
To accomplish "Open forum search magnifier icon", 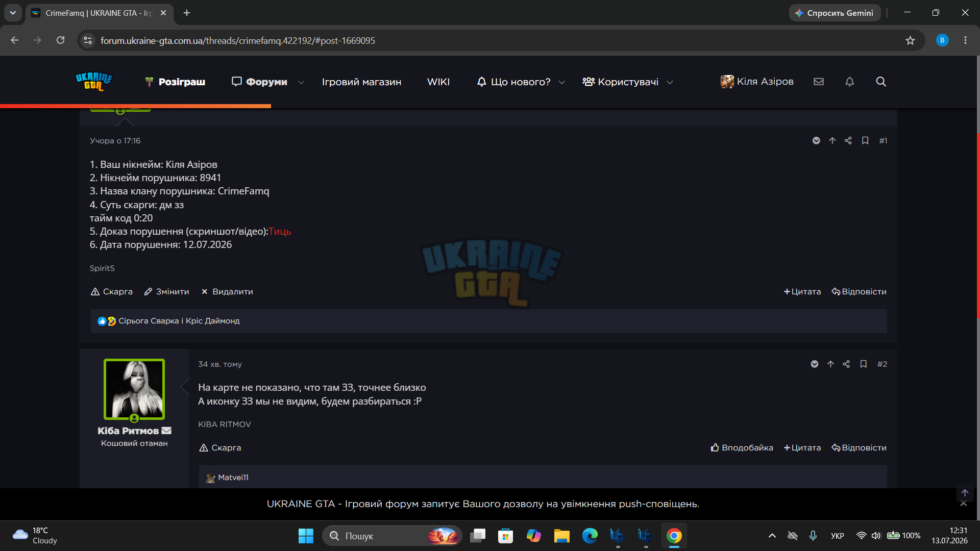I will (x=881, y=82).
